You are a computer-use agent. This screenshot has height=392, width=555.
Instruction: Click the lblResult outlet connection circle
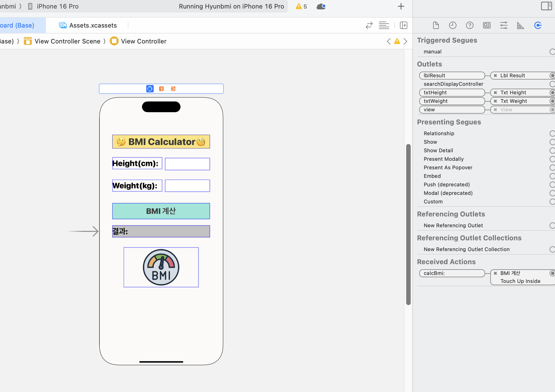pos(552,76)
